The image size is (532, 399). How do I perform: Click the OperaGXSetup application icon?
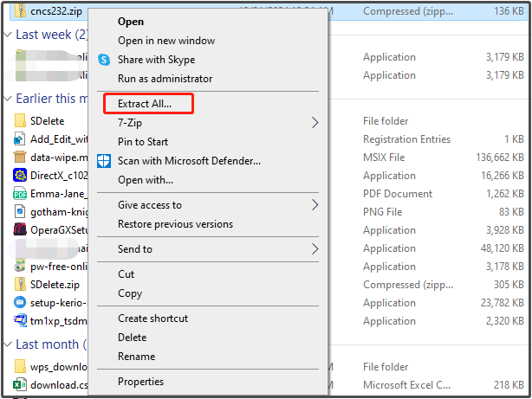coord(20,230)
